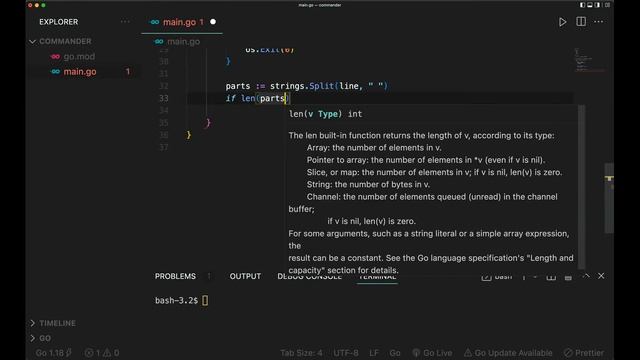
Task: Change UTF-8 file encoding
Action: point(346,353)
